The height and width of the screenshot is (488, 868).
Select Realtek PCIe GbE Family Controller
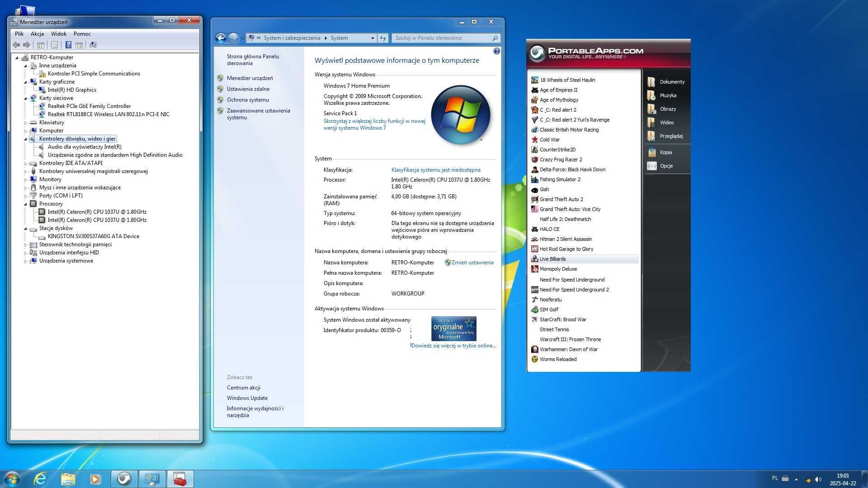click(x=89, y=106)
